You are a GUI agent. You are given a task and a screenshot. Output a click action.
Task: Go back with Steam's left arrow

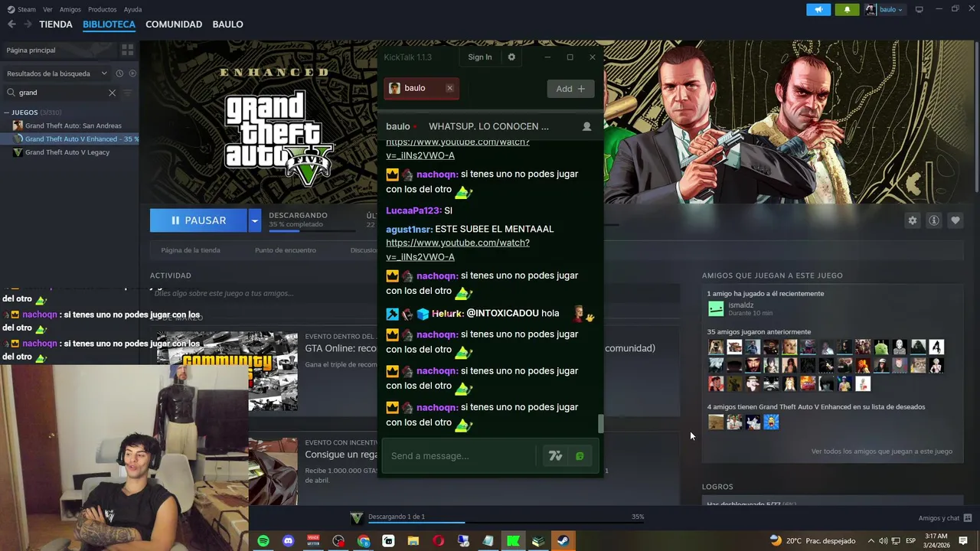click(x=11, y=24)
